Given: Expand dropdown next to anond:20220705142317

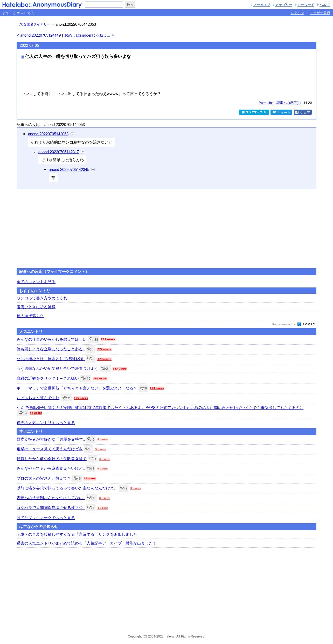Looking at the screenshot, I should 83,152.
